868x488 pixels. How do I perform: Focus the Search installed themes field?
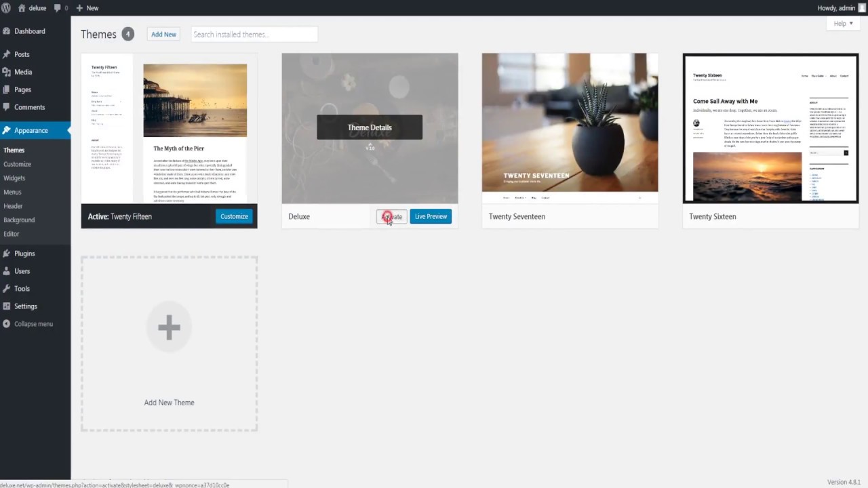254,35
